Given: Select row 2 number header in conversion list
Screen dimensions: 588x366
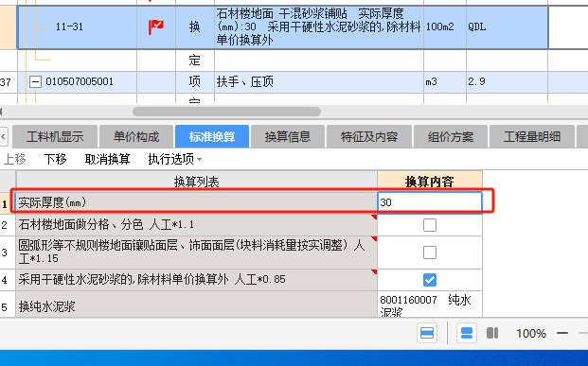Looking at the screenshot, I should pyautogui.click(x=8, y=225).
